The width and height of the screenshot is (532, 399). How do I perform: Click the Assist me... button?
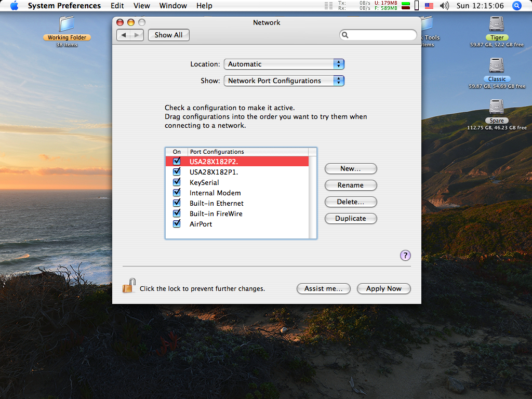click(x=323, y=289)
